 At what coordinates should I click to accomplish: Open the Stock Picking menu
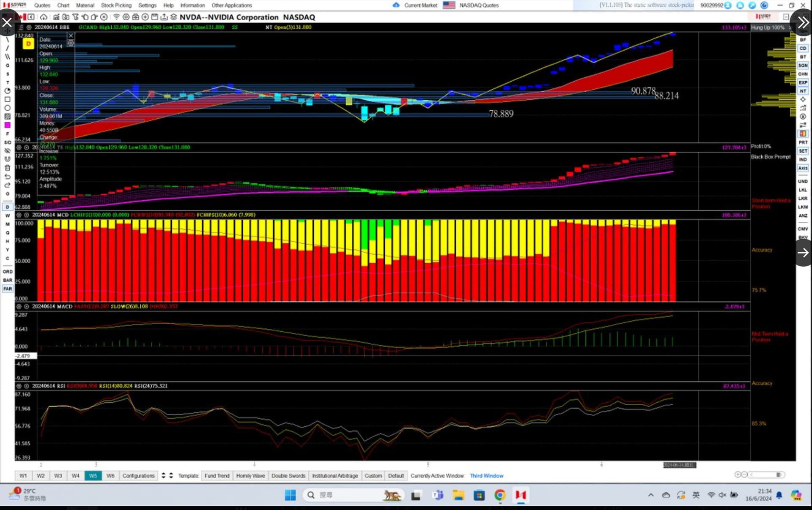tap(116, 5)
